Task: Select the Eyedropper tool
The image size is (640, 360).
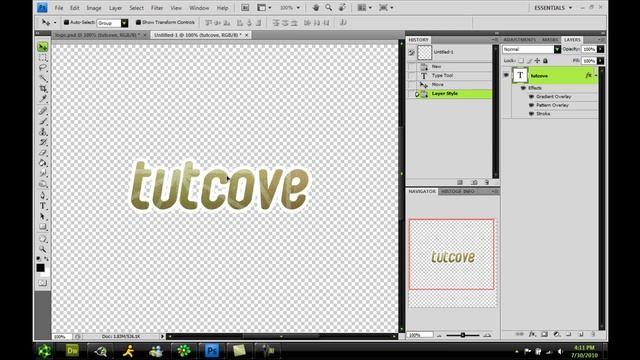Action: pyautogui.click(x=42, y=98)
